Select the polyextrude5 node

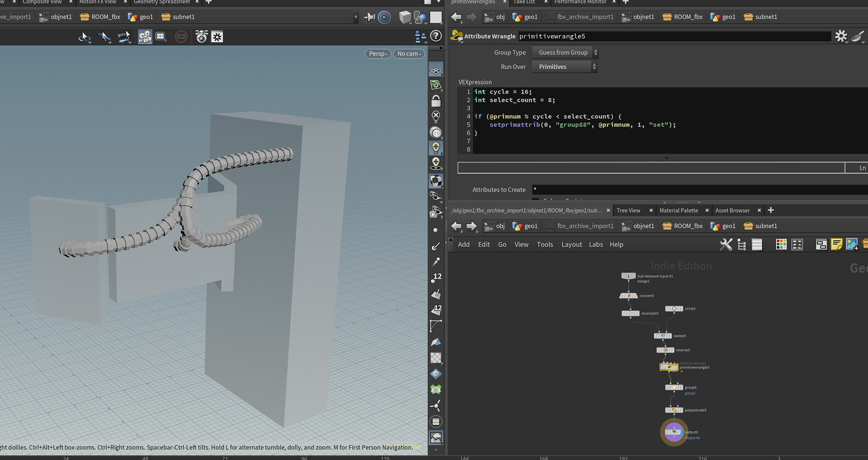[674, 410]
